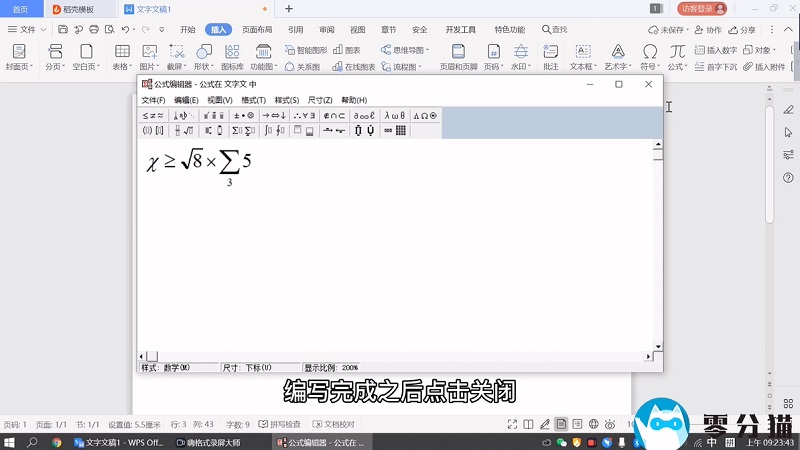This screenshot has width=800, height=450.
Task: Click the 分享 share button
Action: [x=743, y=30]
